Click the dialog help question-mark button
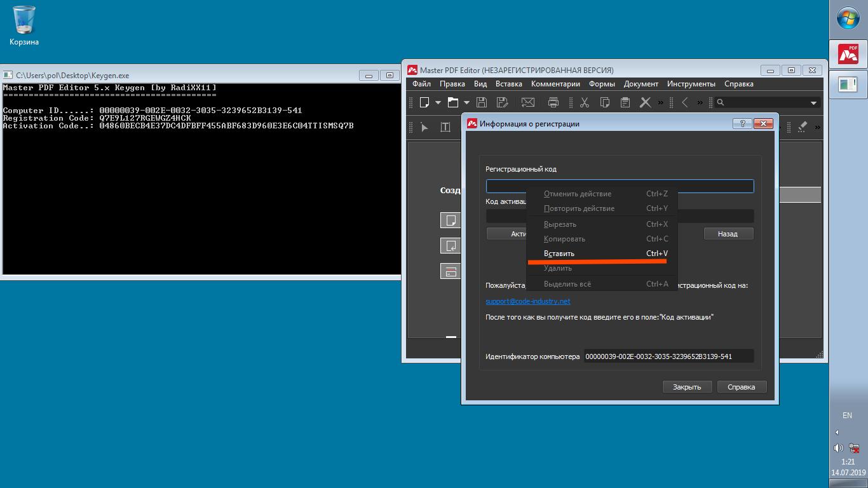The height and width of the screenshot is (488, 868). tap(742, 124)
